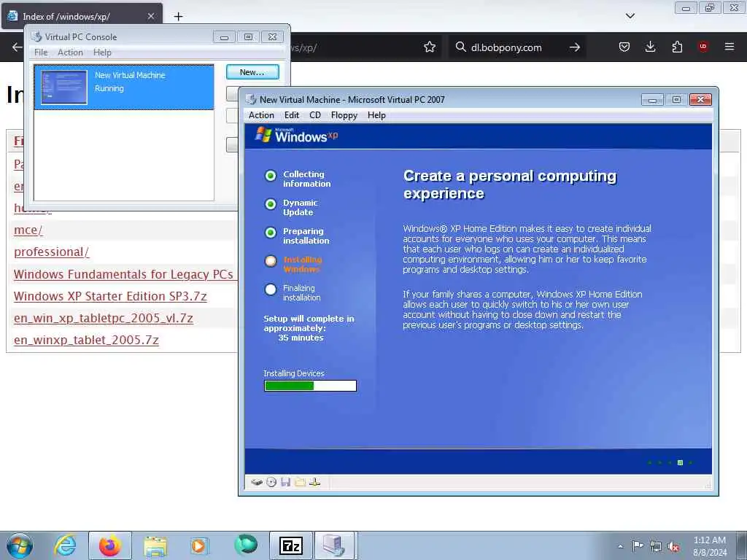Click the shared folders status icon in Virtual PC
This screenshot has height=560, width=747.
click(x=300, y=482)
